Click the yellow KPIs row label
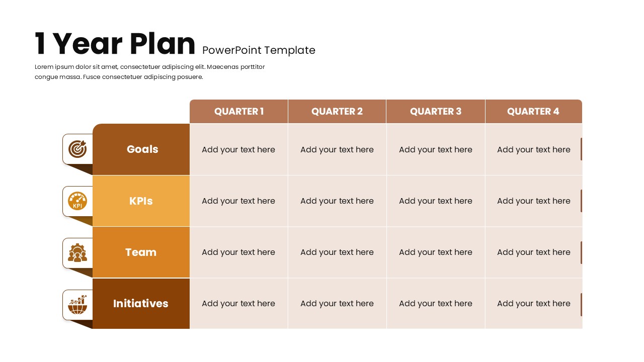The height and width of the screenshot is (362, 644). (x=141, y=201)
